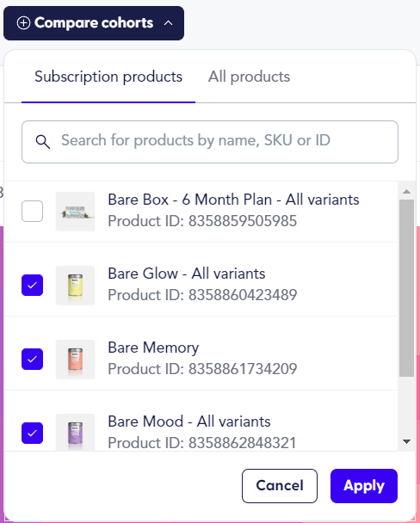Check the Bare Box 6 Month Plan checkbox
Viewport: 420px width, 523px height.
(32, 211)
